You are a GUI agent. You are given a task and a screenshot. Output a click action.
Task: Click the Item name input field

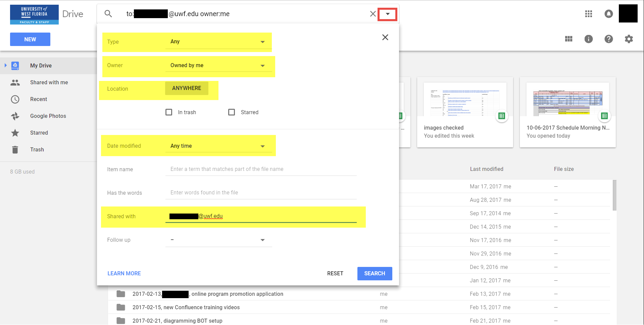(261, 169)
